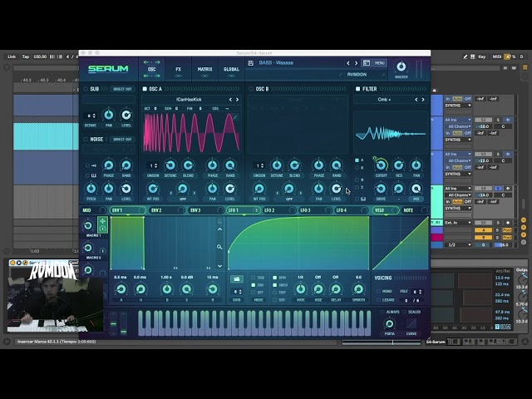Open Ableton's 1/2 master output dropdown
Screen dimensions: 532x399
pos(458,245)
